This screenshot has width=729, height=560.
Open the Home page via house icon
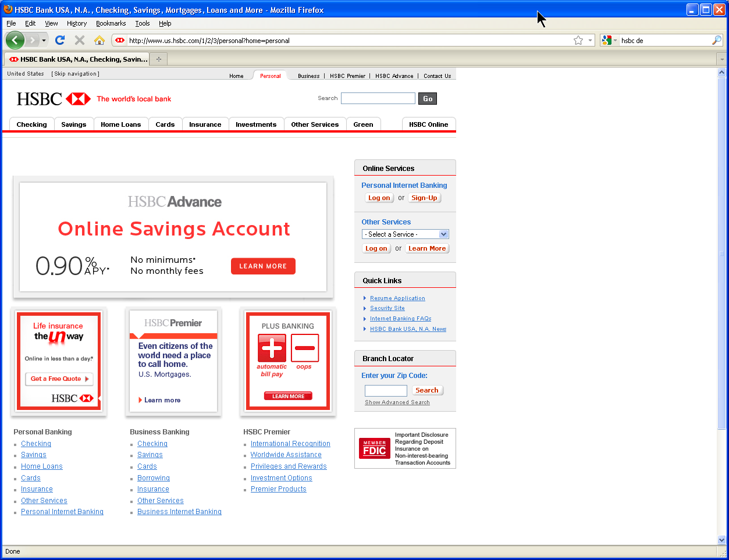pyautogui.click(x=99, y=40)
